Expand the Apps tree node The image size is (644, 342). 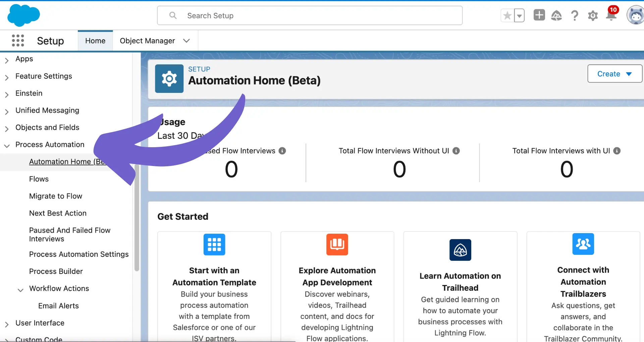[7, 60]
